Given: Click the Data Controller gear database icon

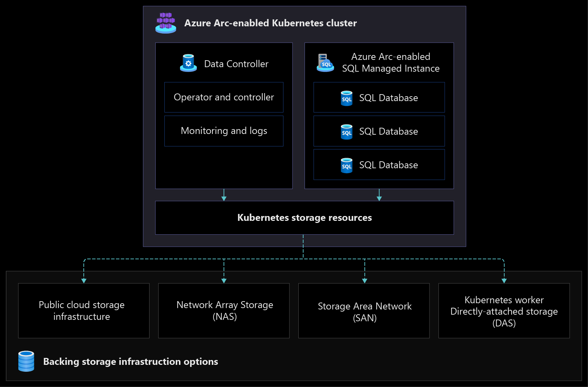Looking at the screenshot, I should [x=188, y=63].
